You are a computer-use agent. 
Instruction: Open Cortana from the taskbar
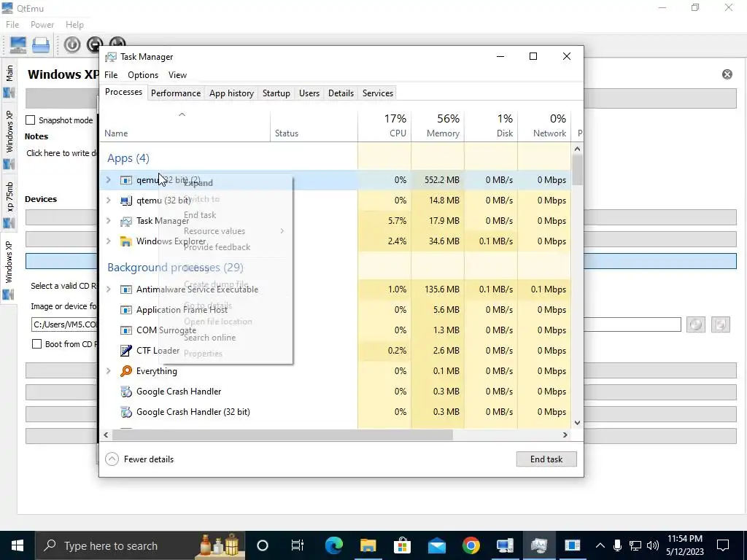(263, 545)
